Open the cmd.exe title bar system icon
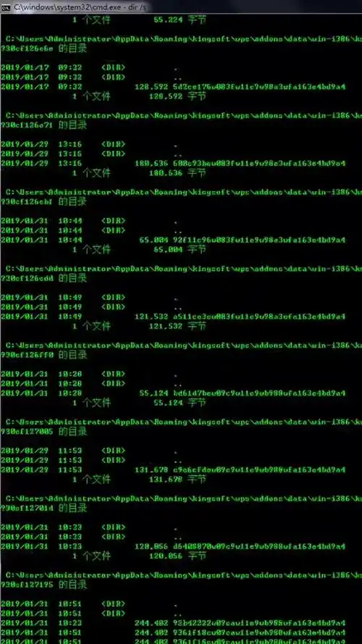This screenshot has width=362, height=644. [6, 7]
